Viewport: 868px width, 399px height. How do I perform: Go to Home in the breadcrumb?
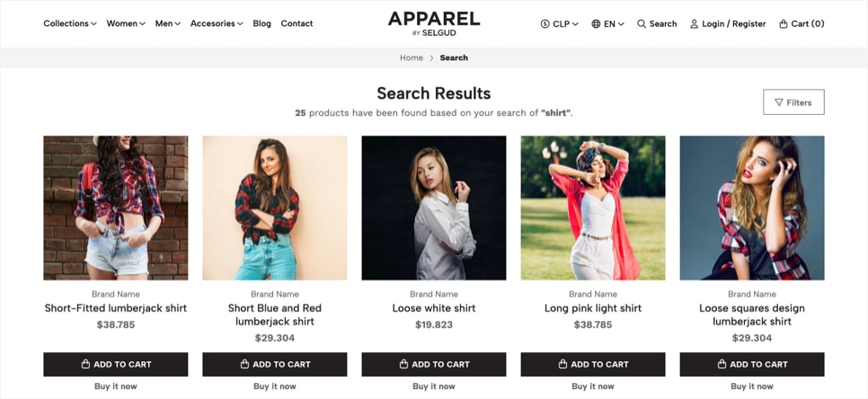click(412, 58)
